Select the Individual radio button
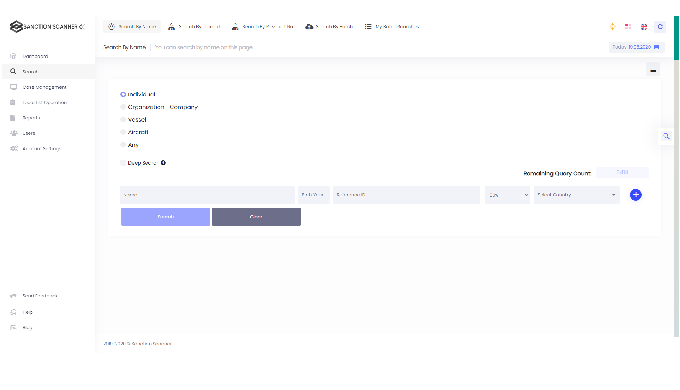The width and height of the screenshot is (680, 390). point(123,94)
